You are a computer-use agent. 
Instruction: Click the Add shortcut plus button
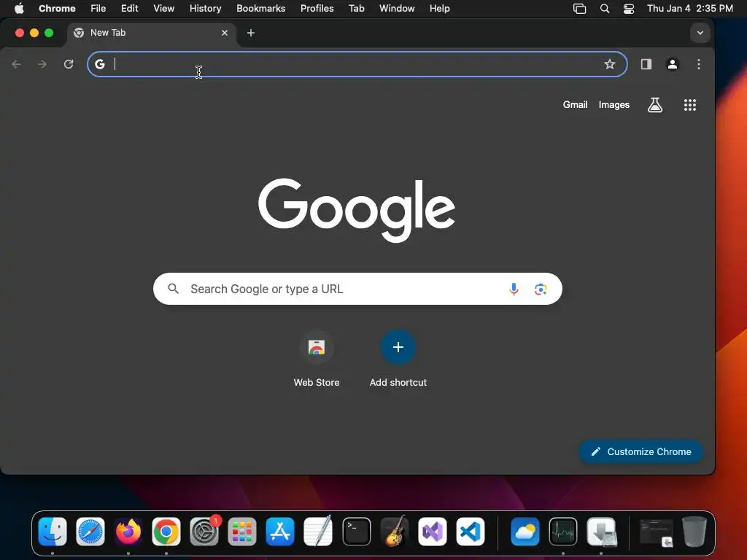click(398, 347)
